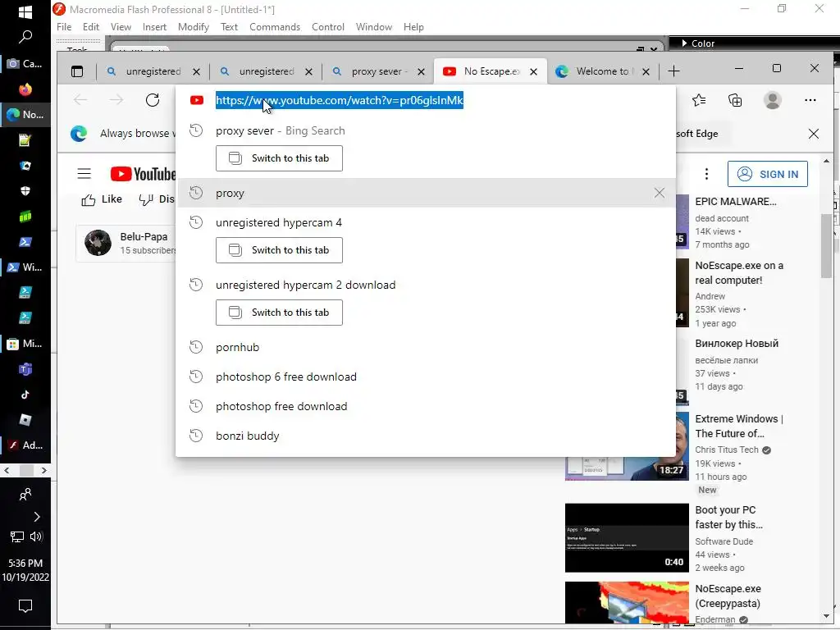Image resolution: width=840 pixels, height=630 pixels.
Task: Go to YouTube home via logo
Action: click(143, 174)
